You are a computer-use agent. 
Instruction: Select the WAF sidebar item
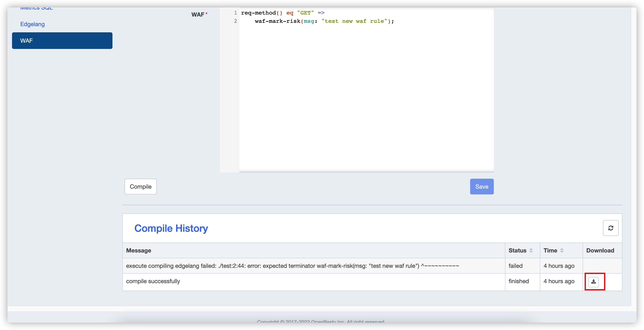coord(62,40)
